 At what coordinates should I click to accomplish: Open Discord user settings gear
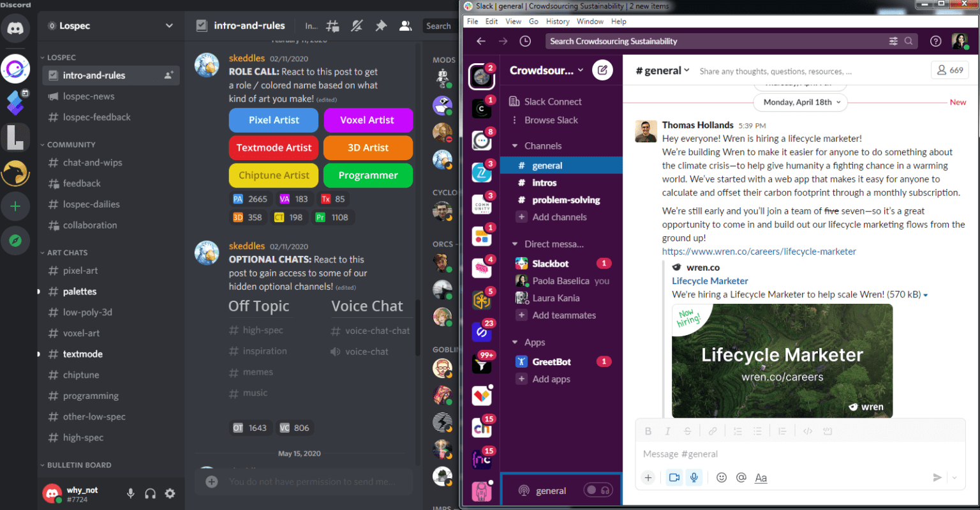(170, 493)
